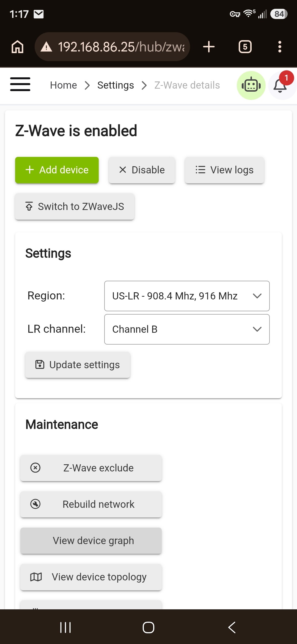The height and width of the screenshot is (644, 297).
Task: Open the robot assistant icon
Action: tap(251, 85)
